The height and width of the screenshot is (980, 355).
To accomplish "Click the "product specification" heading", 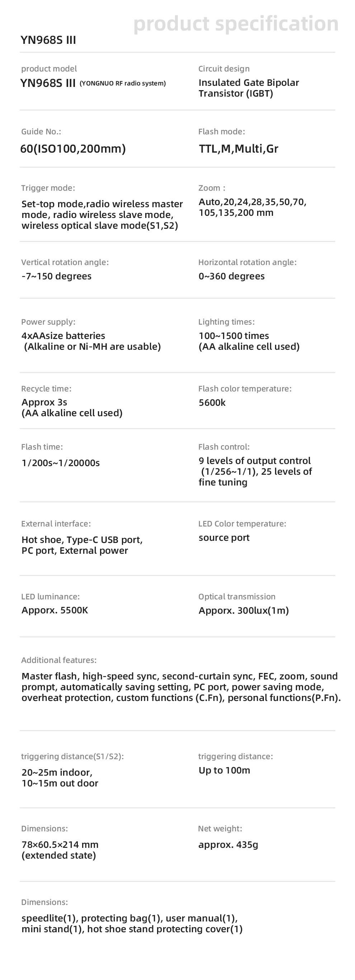I will 236,24.
